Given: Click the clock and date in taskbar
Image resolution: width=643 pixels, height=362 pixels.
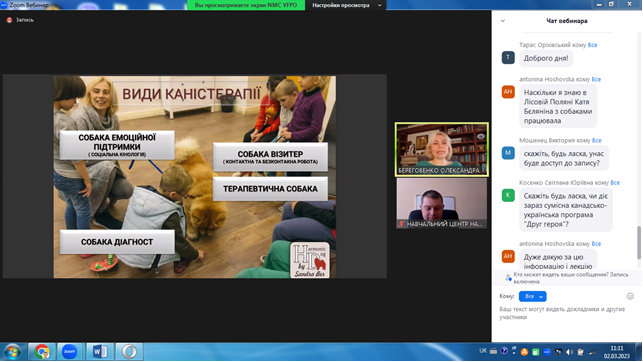Looking at the screenshot, I should click(x=616, y=352).
